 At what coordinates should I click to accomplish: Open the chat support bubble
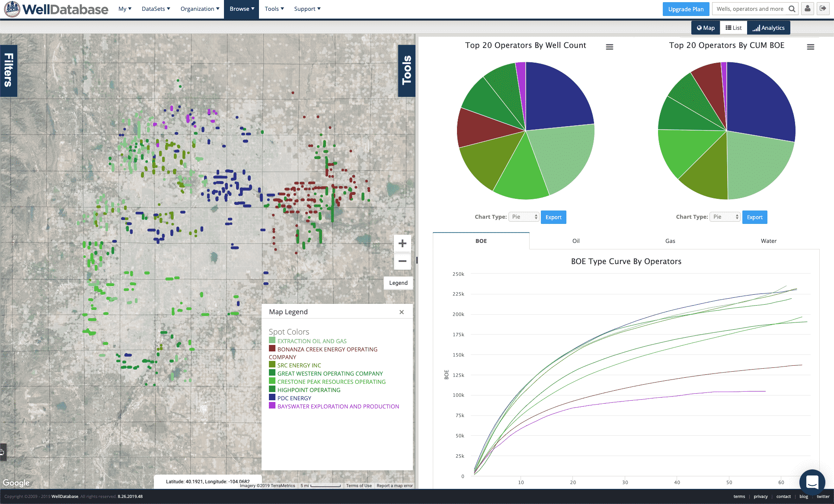[x=812, y=482]
